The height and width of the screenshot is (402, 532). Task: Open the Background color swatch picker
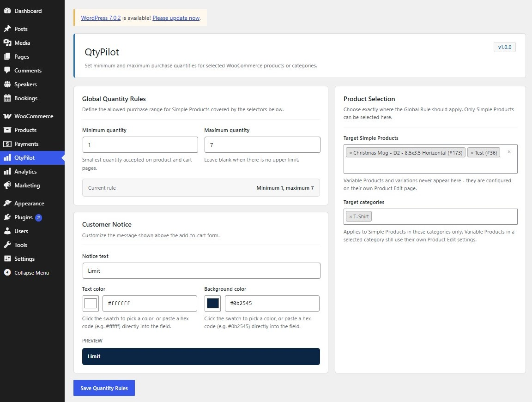(213, 303)
